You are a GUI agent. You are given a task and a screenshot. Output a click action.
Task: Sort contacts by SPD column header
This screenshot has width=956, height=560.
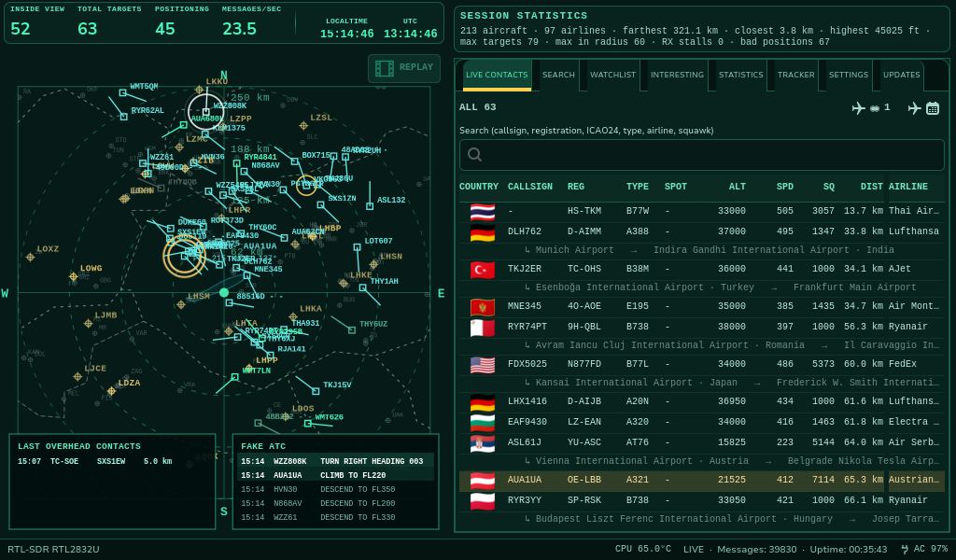click(x=784, y=187)
